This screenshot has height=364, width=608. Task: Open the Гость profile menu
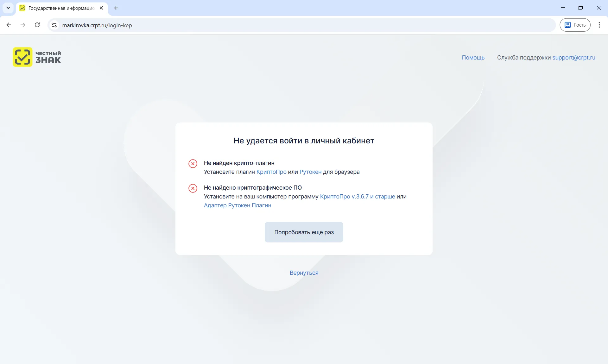tap(575, 25)
